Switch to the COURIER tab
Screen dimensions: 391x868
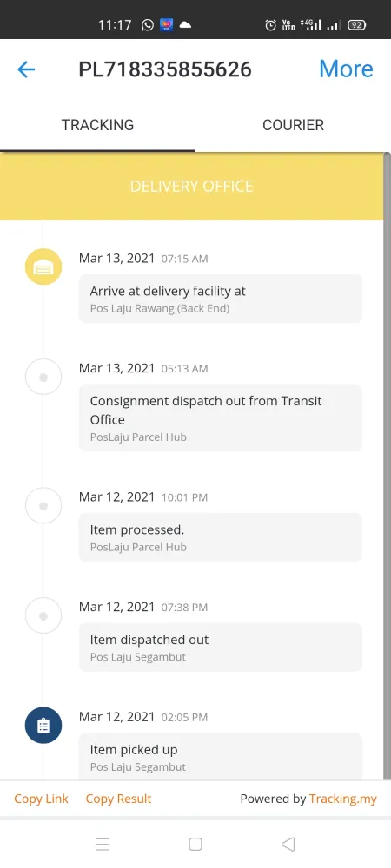[293, 124]
